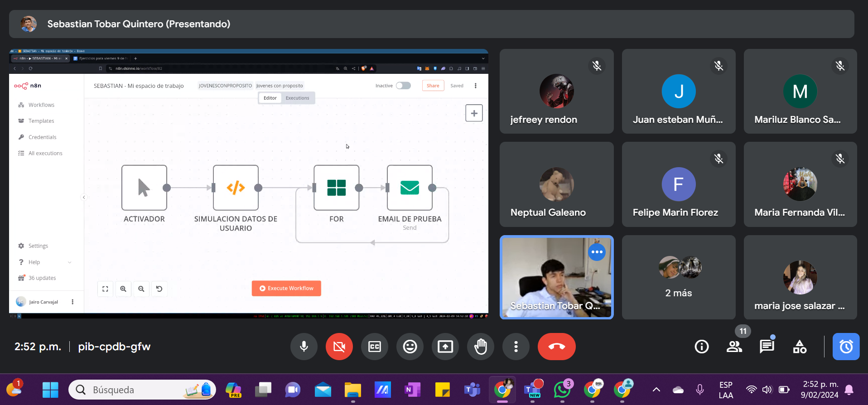Toggle the workflow Inactive switch
This screenshot has width=868, height=405.
pos(403,86)
